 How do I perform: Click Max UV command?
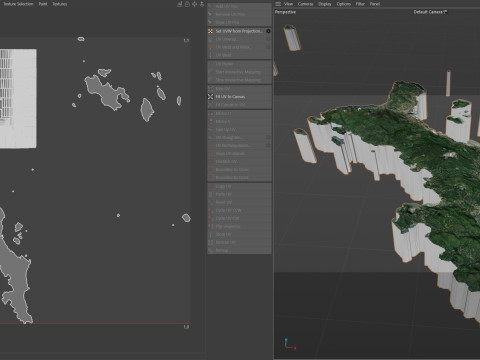(x=239, y=89)
